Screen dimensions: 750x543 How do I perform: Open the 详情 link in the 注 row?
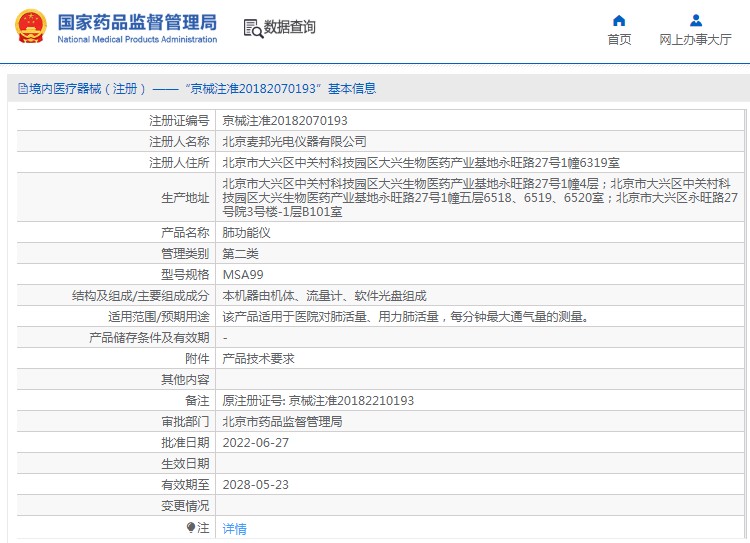(234, 528)
